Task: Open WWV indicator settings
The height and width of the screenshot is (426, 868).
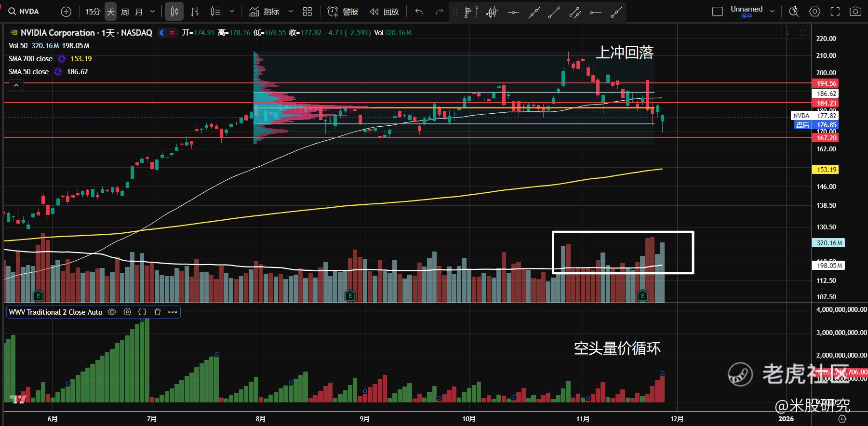Action: click(127, 312)
